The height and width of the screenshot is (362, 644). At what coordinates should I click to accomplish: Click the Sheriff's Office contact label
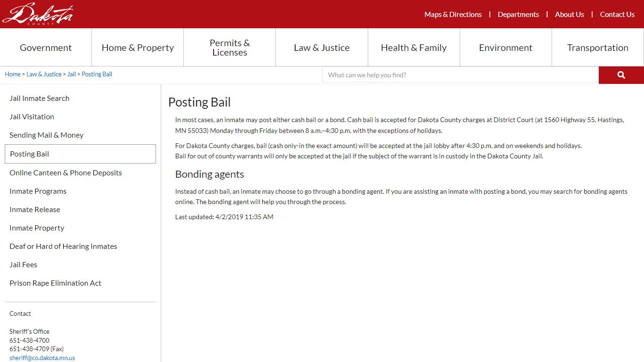point(29,332)
